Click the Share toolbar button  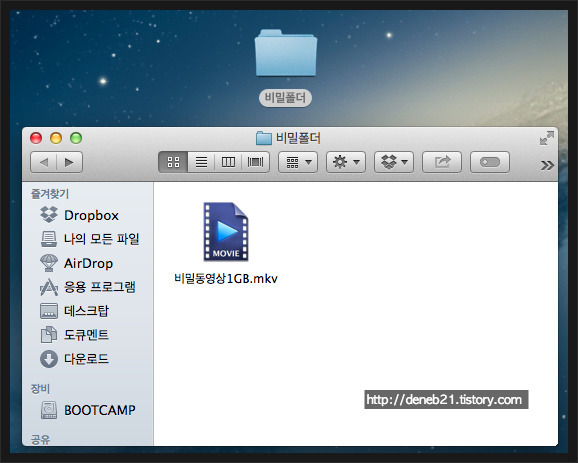click(442, 162)
